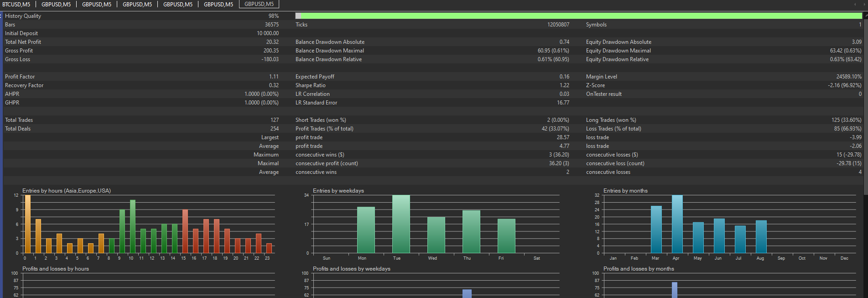This screenshot has width=868, height=298.
Task: Click the Sharpe Ratio value 1.22
Action: pyautogui.click(x=564, y=85)
